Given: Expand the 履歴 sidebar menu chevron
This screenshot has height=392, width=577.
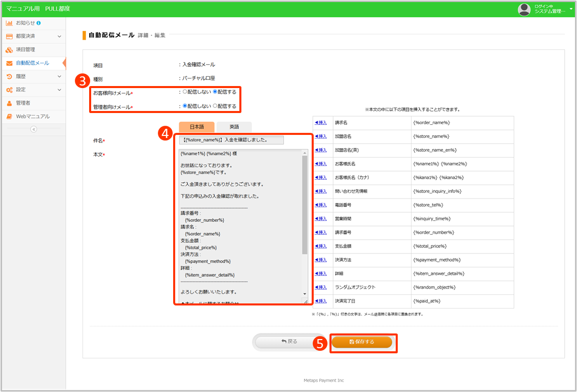Looking at the screenshot, I should (x=59, y=76).
